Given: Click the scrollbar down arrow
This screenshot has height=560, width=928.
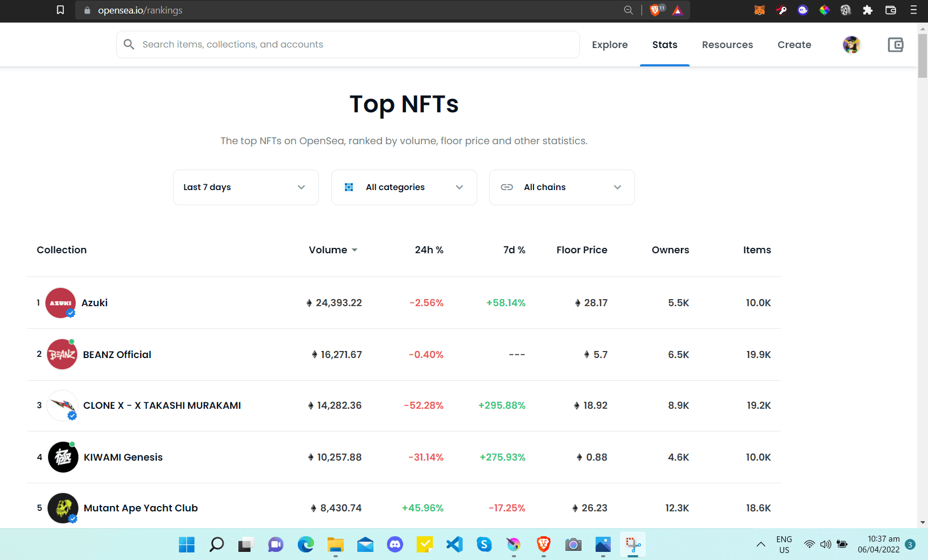Looking at the screenshot, I should click(923, 523).
